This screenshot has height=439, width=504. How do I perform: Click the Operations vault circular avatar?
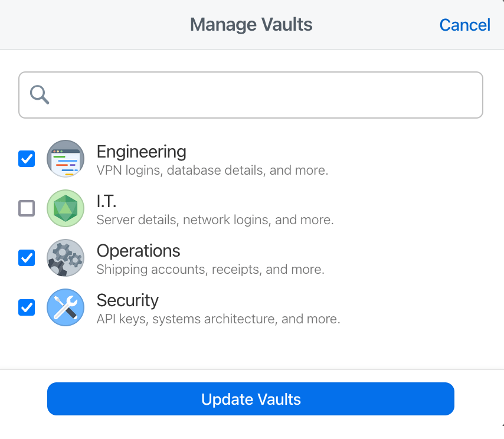[65, 258]
